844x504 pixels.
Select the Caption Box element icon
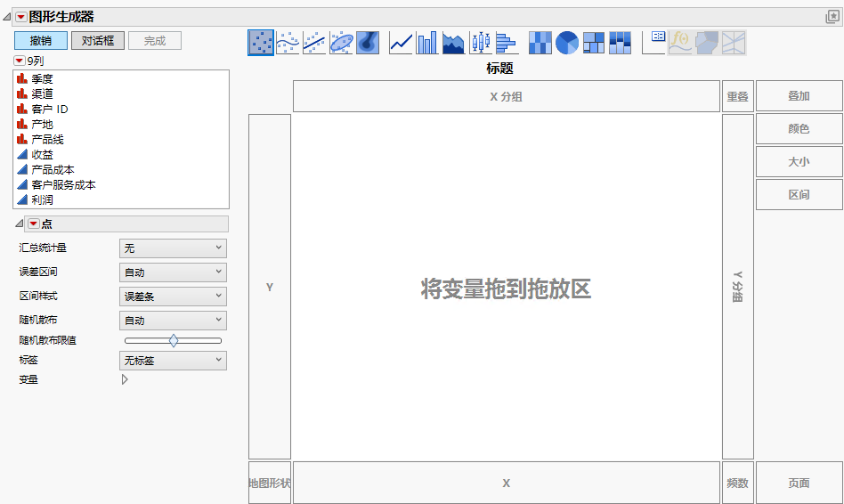[654, 43]
